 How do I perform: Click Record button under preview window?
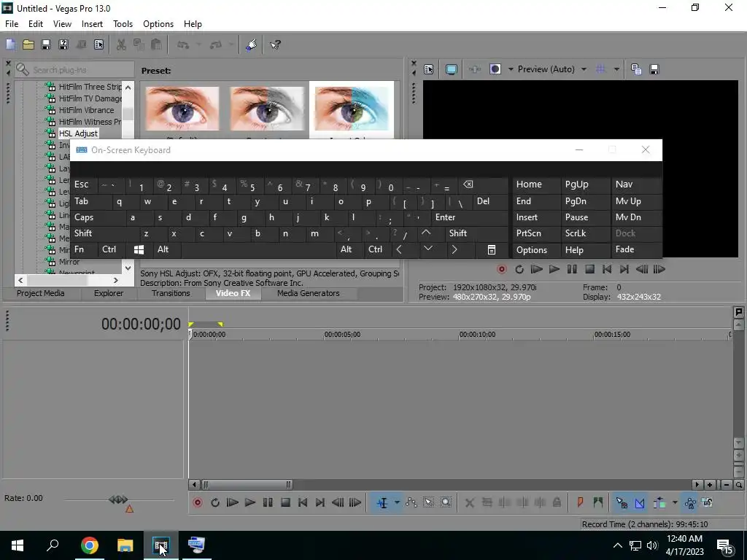pos(501,270)
